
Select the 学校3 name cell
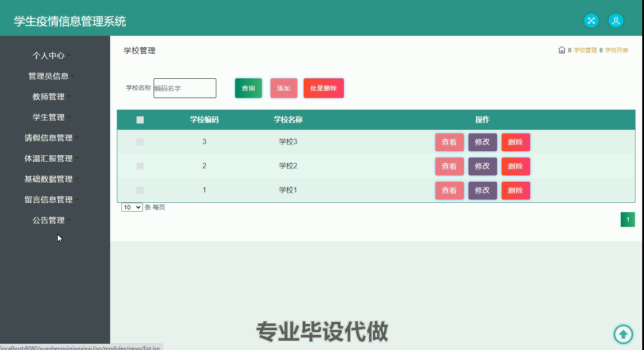click(288, 142)
